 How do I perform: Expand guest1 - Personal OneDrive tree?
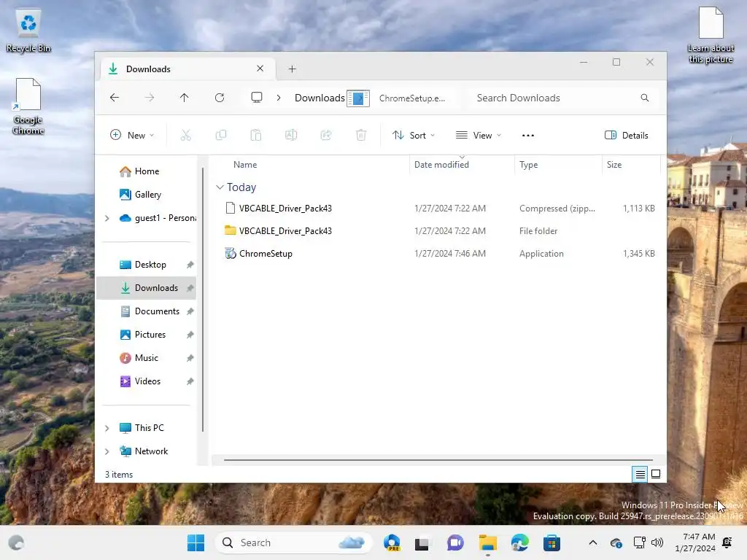click(107, 218)
